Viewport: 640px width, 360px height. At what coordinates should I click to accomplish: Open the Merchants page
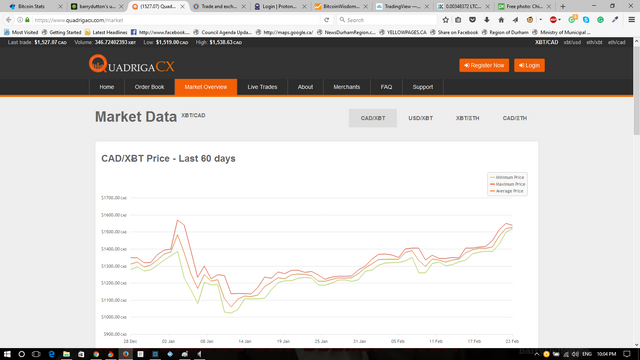pyautogui.click(x=347, y=87)
